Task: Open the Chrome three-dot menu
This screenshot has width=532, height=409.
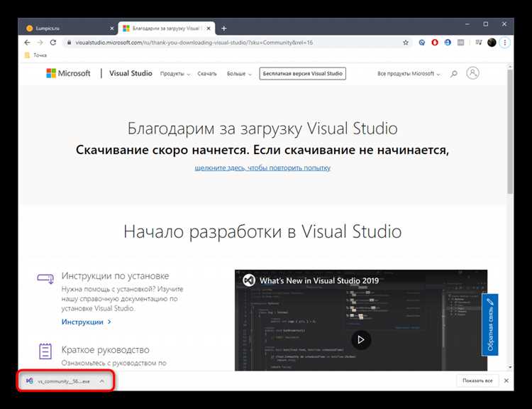Action: [505, 43]
